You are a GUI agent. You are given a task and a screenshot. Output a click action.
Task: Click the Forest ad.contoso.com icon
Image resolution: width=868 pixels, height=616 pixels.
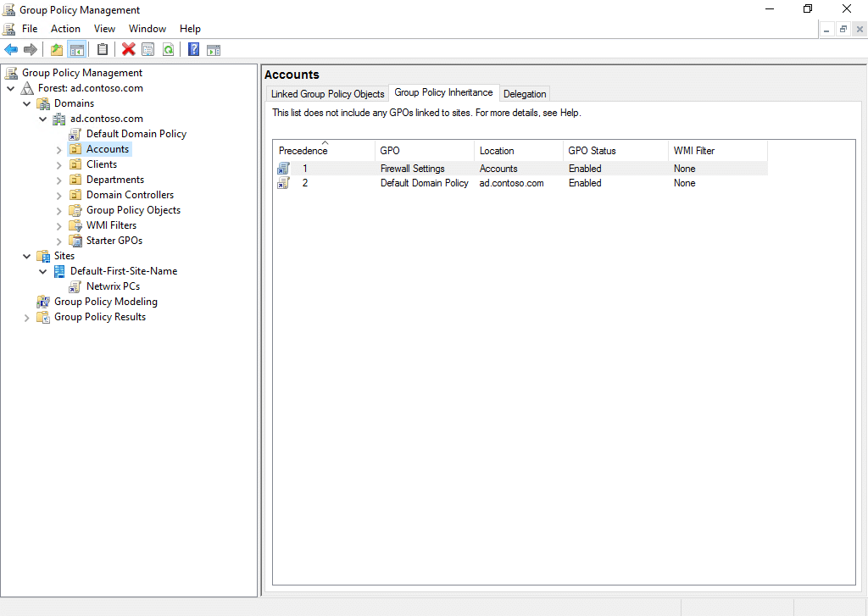coord(27,88)
